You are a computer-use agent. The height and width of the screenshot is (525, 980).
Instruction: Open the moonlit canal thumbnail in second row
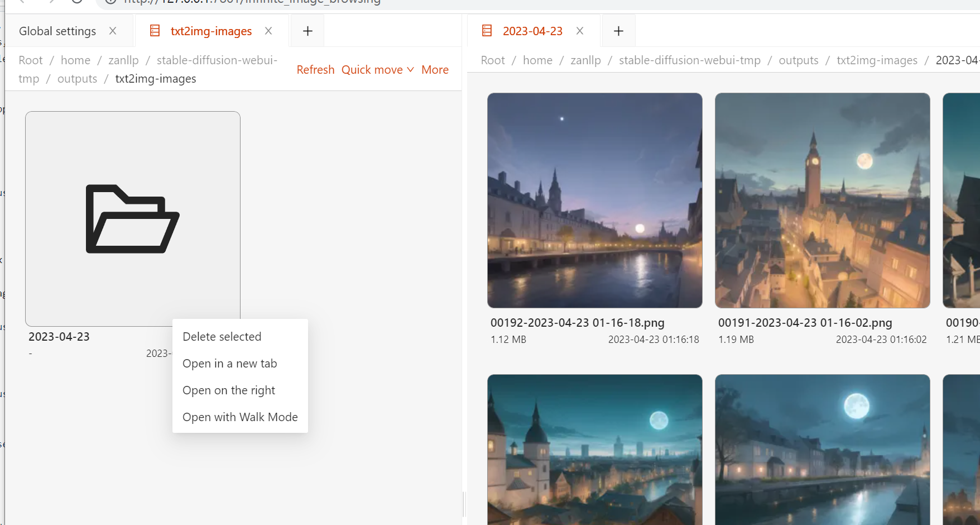click(x=823, y=450)
